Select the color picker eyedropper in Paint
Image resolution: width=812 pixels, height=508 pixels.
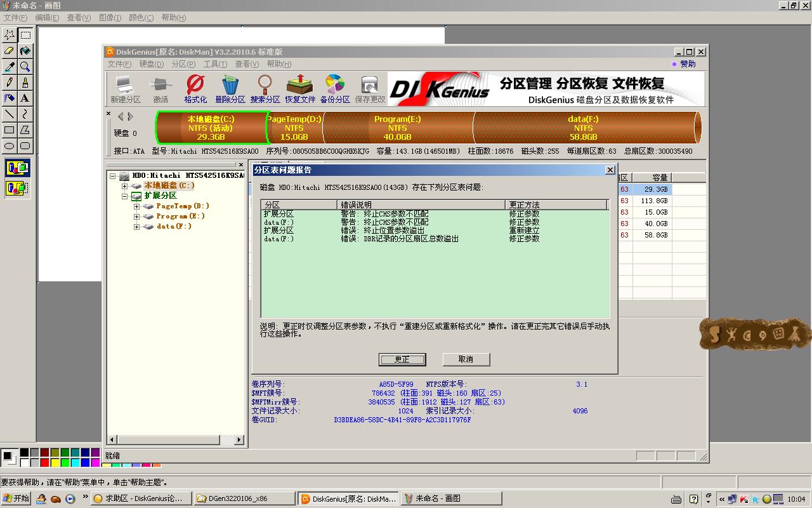[x=10, y=67]
